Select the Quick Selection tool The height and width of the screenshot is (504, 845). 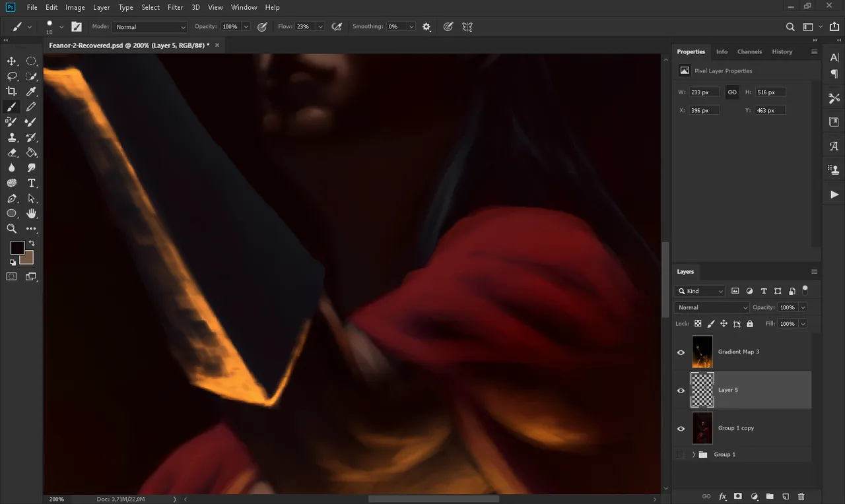[x=31, y=76]
